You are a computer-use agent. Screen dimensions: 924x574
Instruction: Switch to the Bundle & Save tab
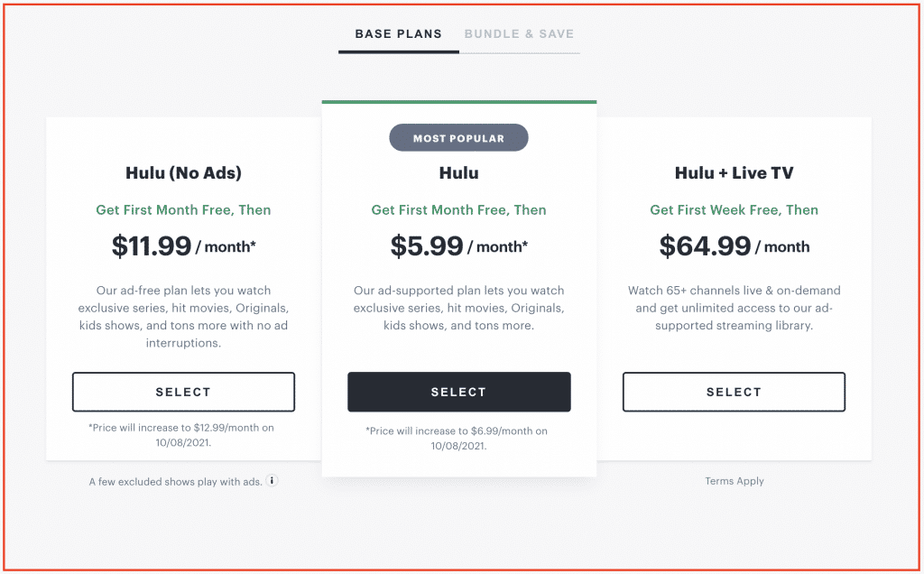point(519,34)
